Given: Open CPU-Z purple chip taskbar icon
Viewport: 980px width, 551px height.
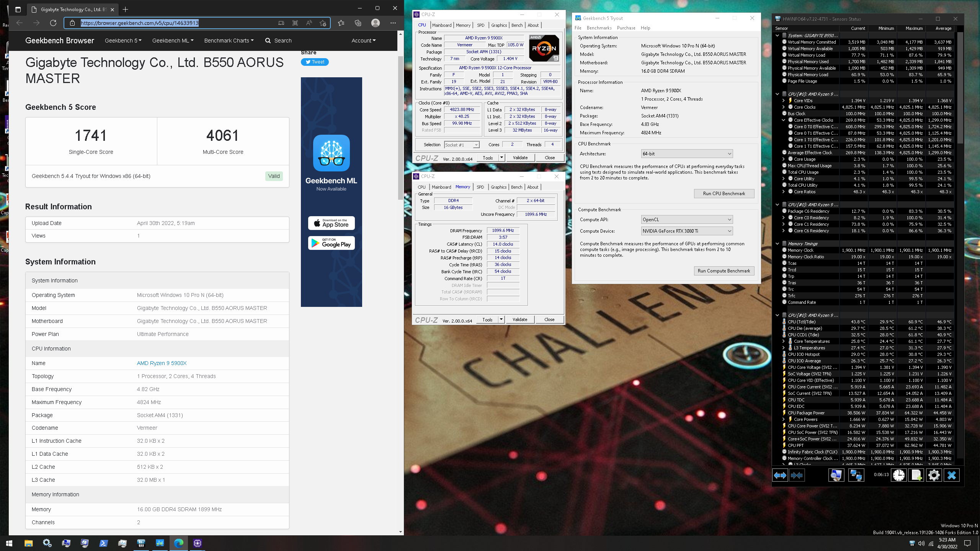Looking at the screenshot, I should tap(198, 543).
